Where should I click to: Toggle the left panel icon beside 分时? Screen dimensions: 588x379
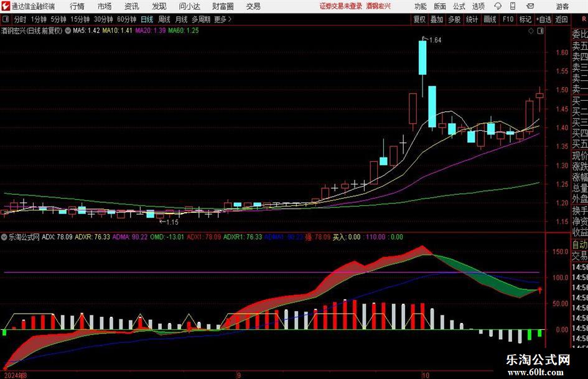tap(6, 19)
